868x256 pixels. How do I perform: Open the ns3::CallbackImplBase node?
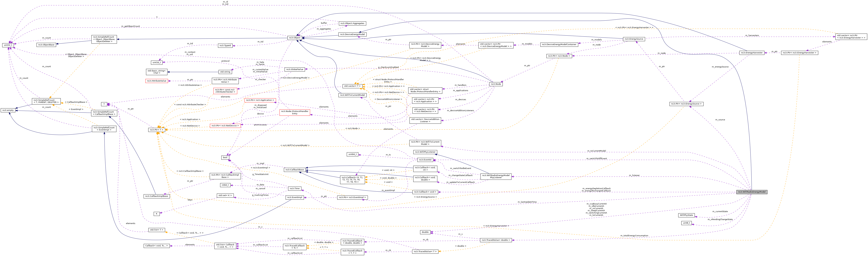click(157, 196)
